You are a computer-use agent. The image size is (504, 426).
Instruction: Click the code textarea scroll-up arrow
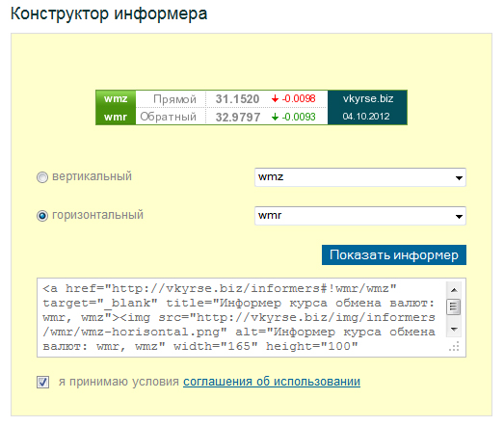(454, 290)
